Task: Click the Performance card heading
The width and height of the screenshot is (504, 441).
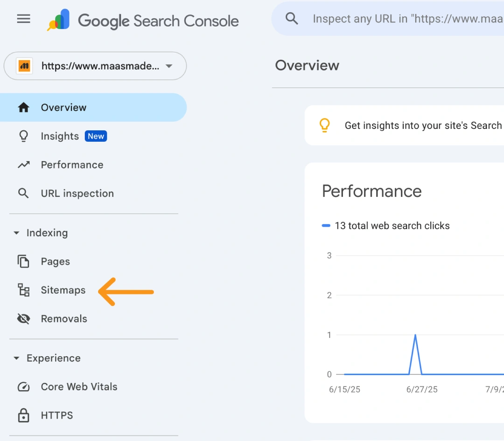Action: click(371, 191)
